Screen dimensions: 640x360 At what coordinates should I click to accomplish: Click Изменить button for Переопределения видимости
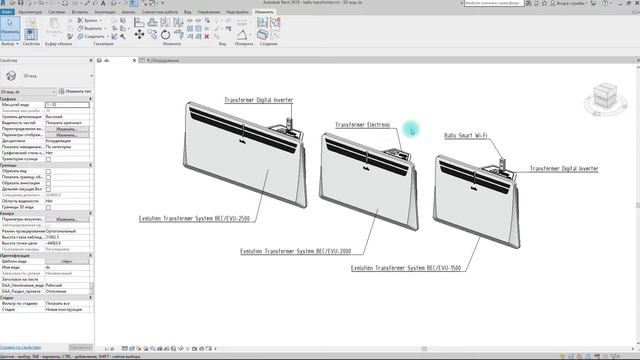coord(67,129)
